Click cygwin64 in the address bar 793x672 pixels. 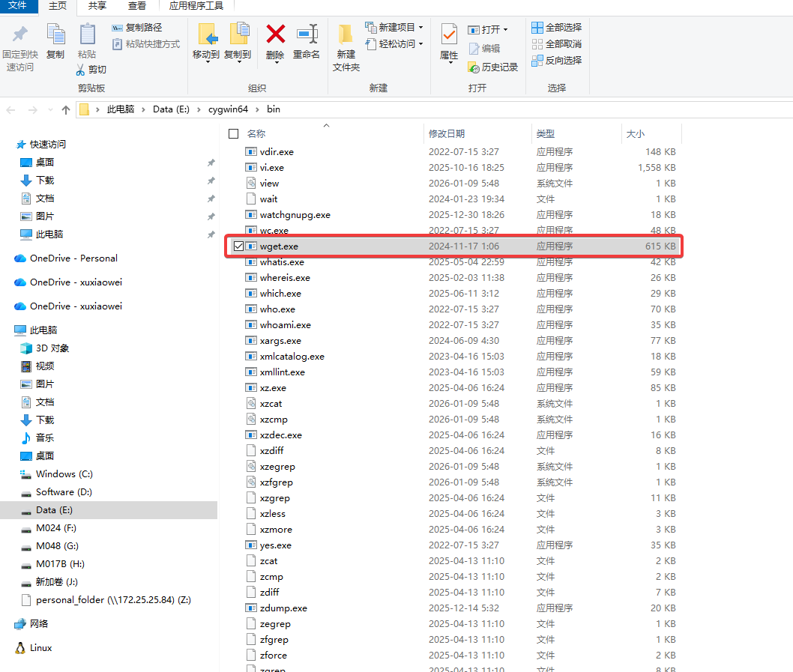pos(222,109)
